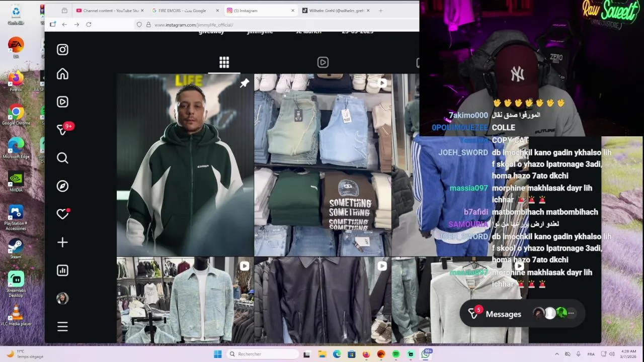Open the Steam desktop shortcut

(x=16, y=248)
